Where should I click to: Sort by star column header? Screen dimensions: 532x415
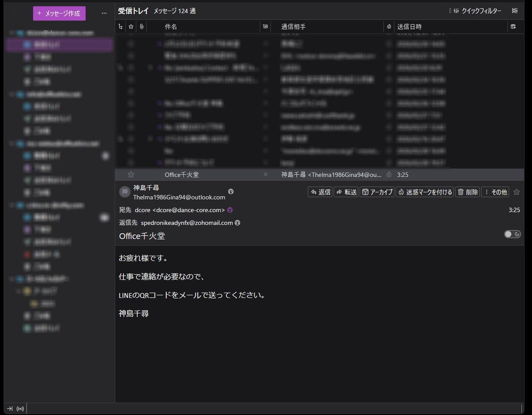pyautogui.click(x=131, y=27)
